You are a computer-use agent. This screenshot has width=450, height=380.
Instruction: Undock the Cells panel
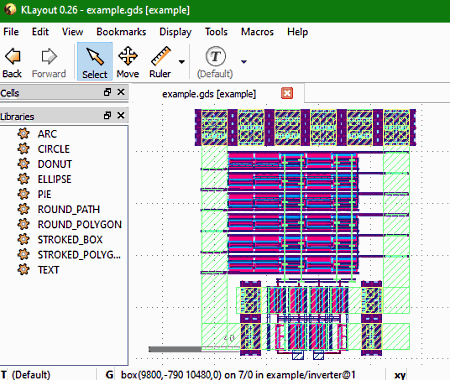point(107,92)
